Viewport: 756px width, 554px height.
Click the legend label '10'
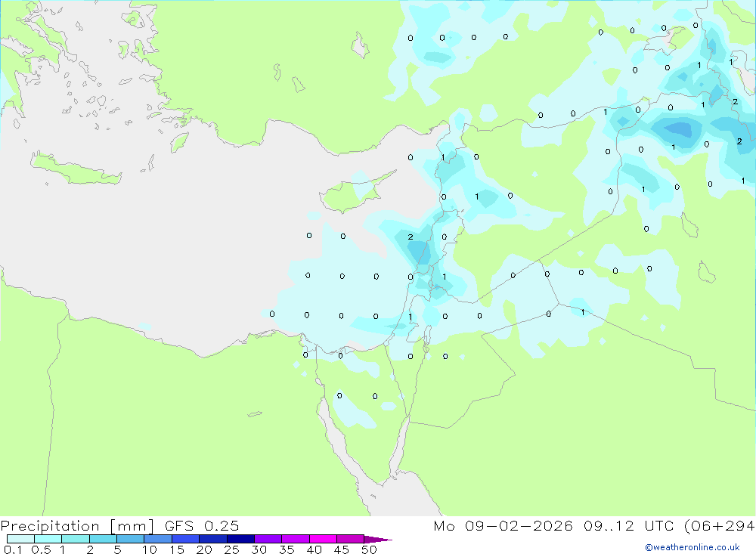click(x=150, y=549)
